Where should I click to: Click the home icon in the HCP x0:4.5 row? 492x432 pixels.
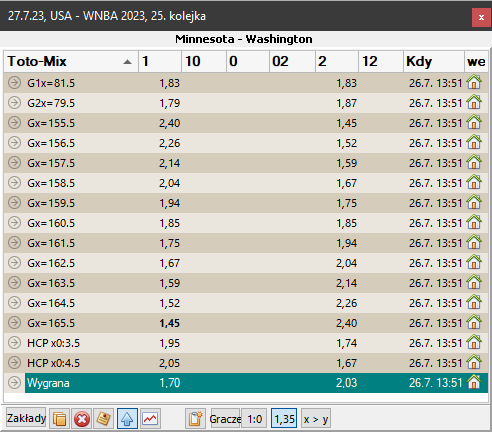(474, 362)
